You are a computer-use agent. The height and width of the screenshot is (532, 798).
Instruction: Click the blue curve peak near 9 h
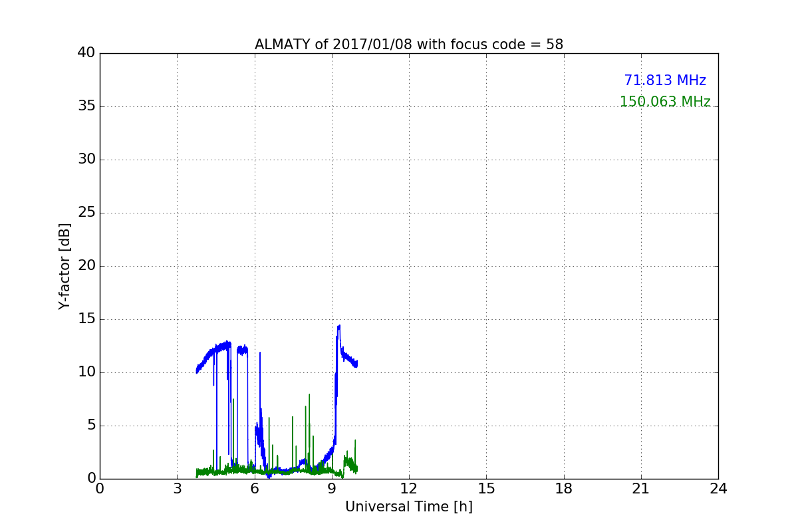339,326
